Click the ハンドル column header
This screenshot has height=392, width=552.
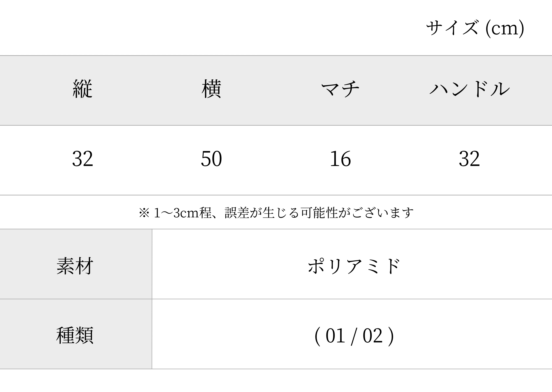[x=469, y=89]
